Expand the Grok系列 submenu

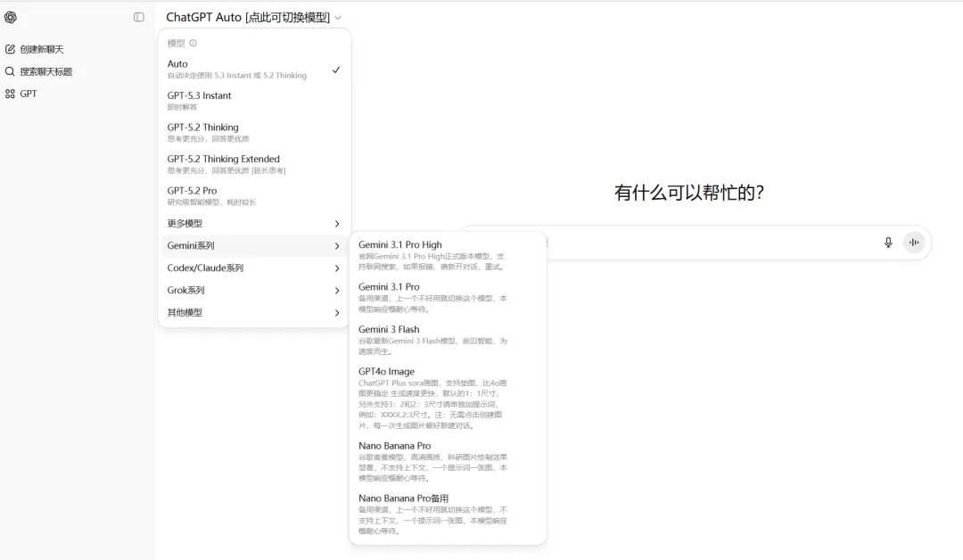tap(253, 291)
